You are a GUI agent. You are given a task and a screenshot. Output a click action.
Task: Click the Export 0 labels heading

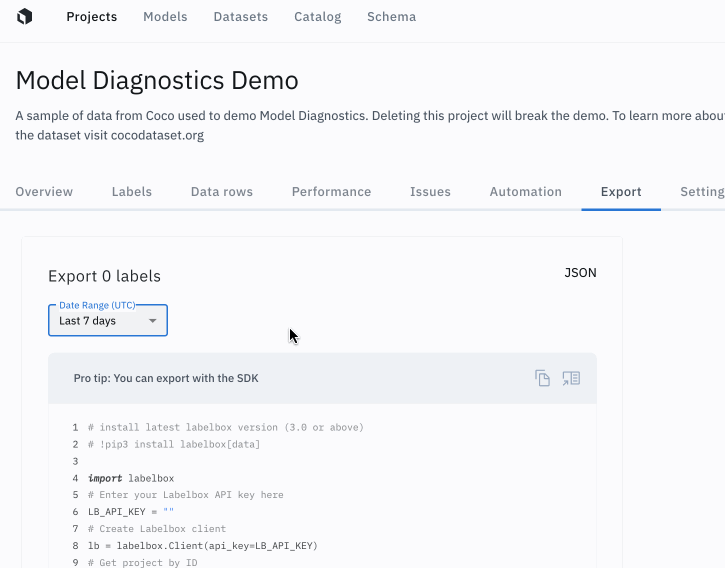coord(104,276)
